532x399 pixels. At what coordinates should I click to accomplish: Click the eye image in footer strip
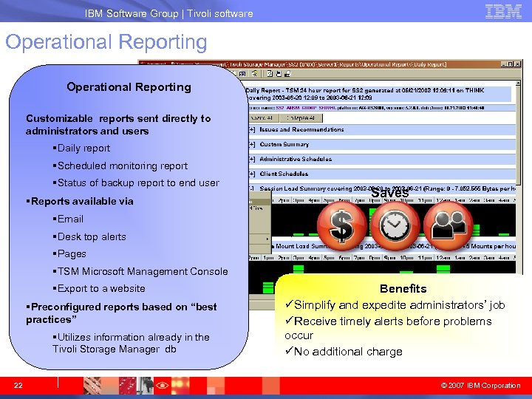click(x=162, y=386)
